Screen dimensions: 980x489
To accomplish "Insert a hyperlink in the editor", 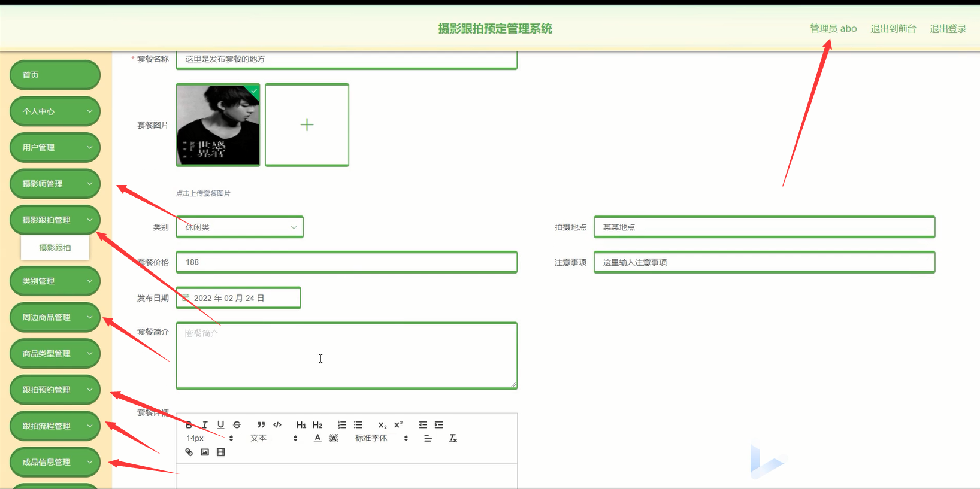I will (189, 452).
